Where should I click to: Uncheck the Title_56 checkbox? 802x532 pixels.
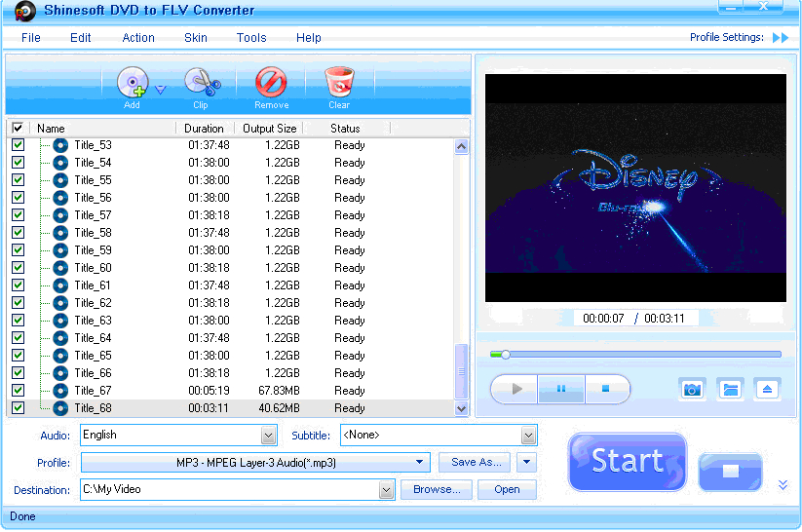[x=18, y=198]
